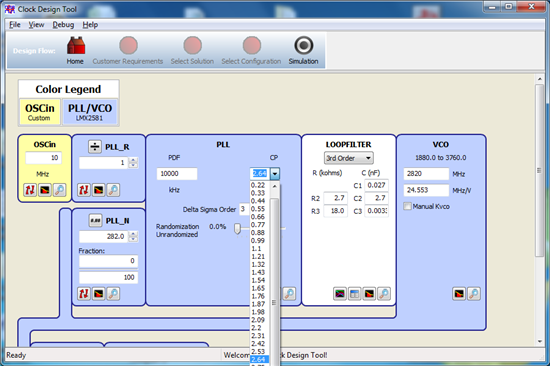
Task: Click PLL_R magnifier details icon
Action: point(113,190)
